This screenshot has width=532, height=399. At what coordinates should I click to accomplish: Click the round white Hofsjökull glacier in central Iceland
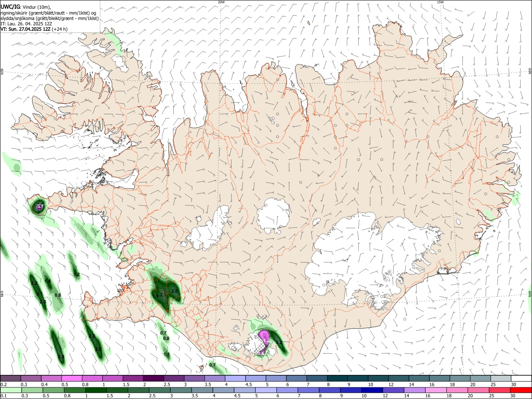pyautogui.click(x=273, y=216)
